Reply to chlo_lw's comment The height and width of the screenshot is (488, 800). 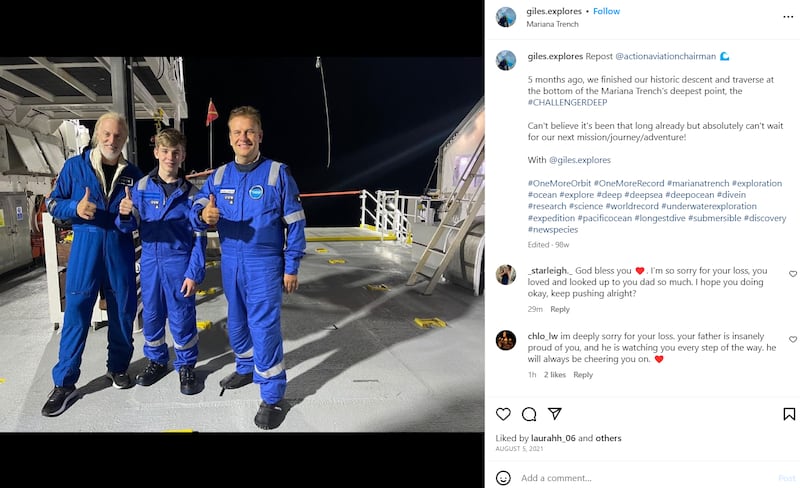pyautogui.click(x=583, y=375)
